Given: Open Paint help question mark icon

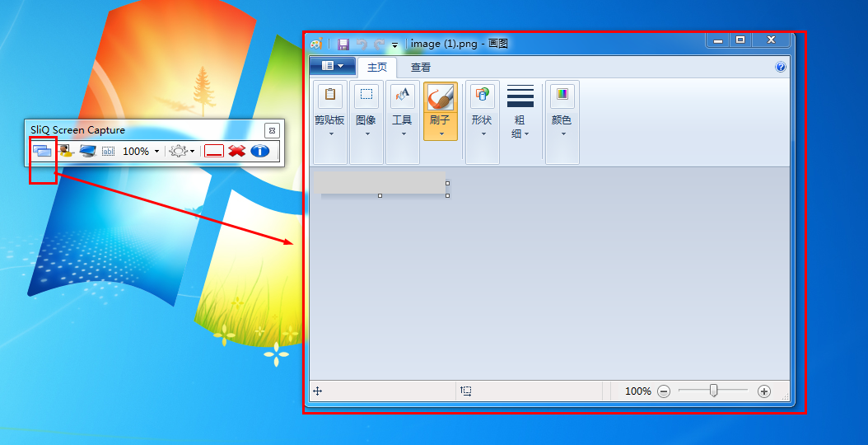Looking at the screenshot, I should [781, 67].
